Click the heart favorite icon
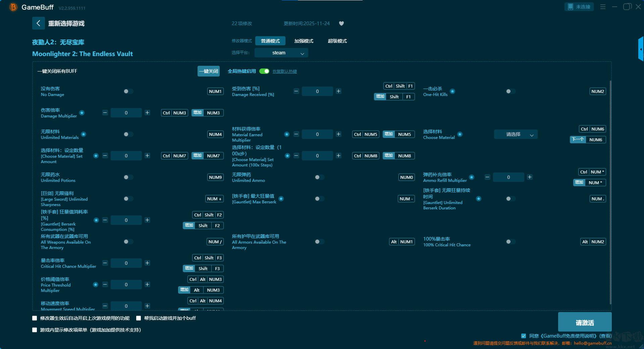 click(x=341, y=23)
